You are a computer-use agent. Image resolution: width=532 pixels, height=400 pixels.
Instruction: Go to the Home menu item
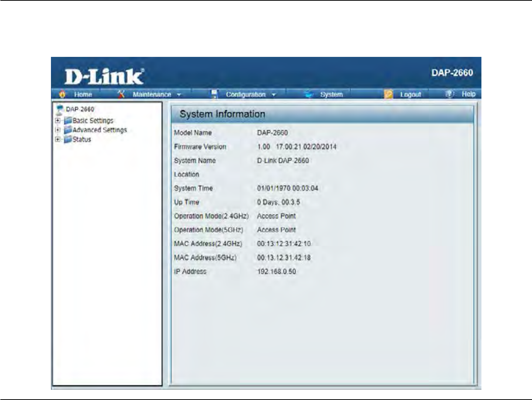[x=83, y=95]
